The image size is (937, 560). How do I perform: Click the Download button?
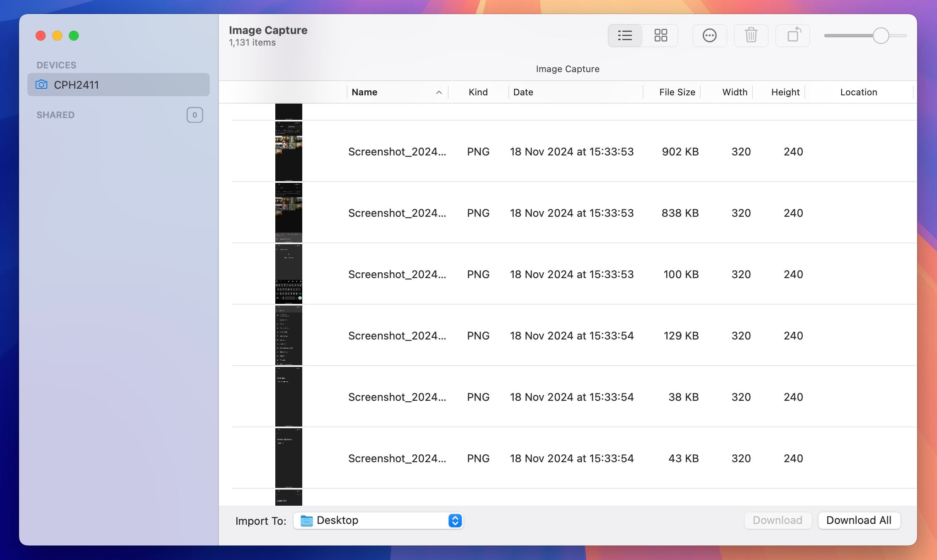coord(777,520)
